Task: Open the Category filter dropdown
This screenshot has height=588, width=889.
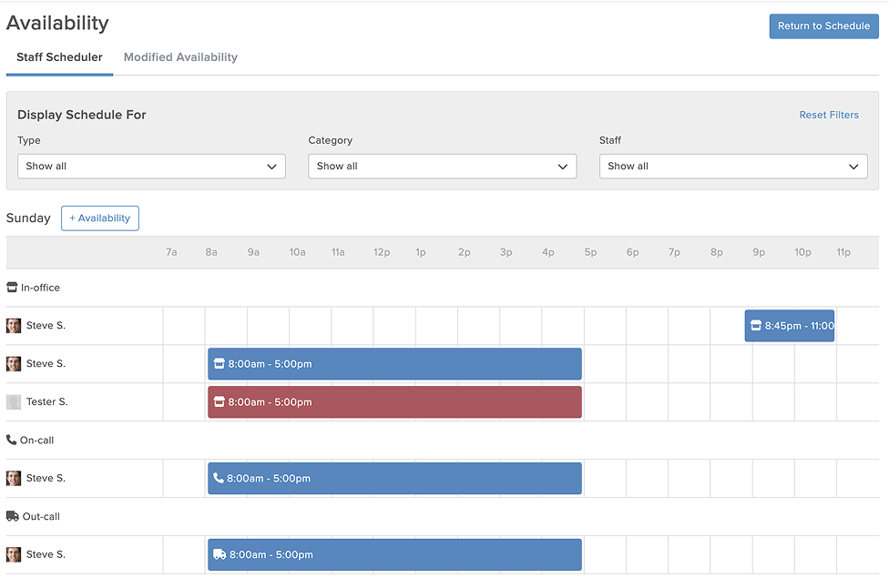Action: [x=443, y=166]
